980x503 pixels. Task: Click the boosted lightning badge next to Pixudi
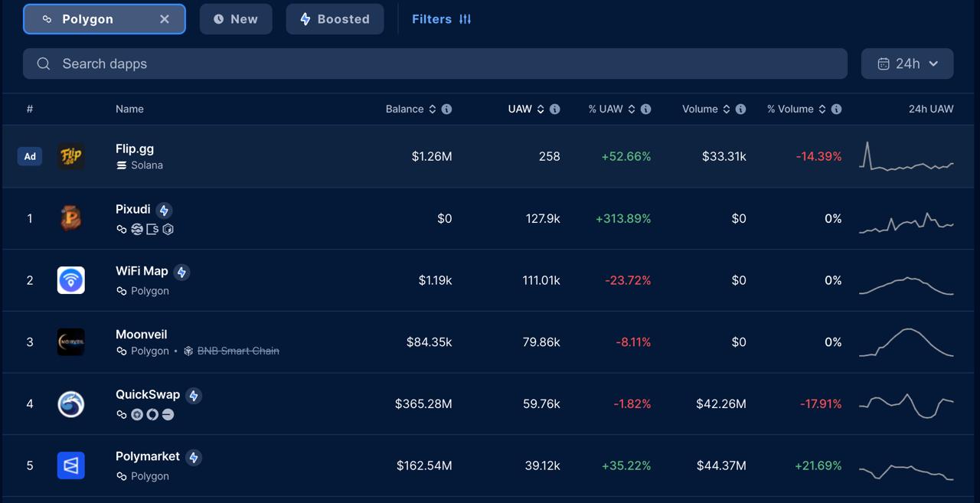click(164, 210)
